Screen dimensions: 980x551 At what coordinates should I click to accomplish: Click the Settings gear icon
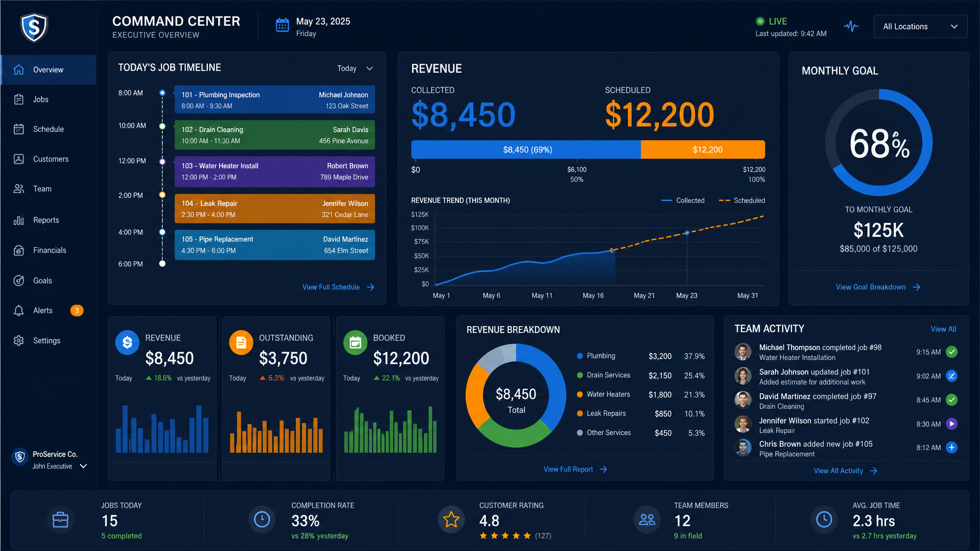(19, 341)
